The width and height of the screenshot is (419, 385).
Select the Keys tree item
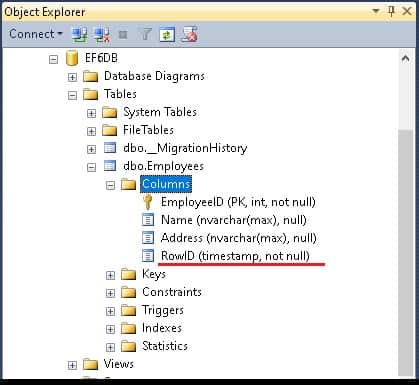pos(154,274)
